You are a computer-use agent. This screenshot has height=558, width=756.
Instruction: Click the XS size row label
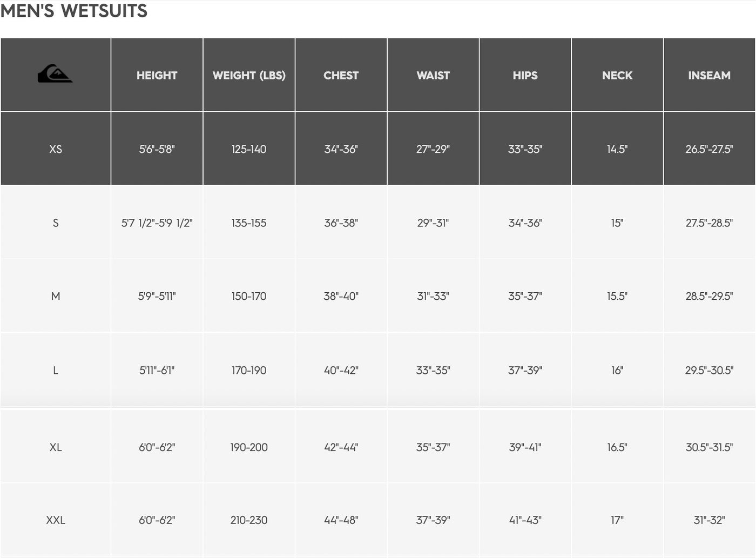tap(56, 149)
